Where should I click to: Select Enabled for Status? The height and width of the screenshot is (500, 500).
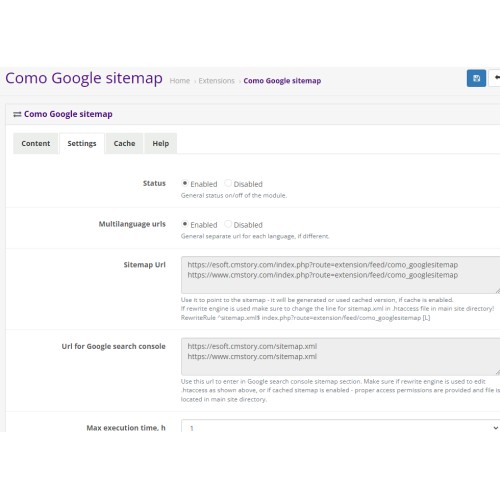185,183
